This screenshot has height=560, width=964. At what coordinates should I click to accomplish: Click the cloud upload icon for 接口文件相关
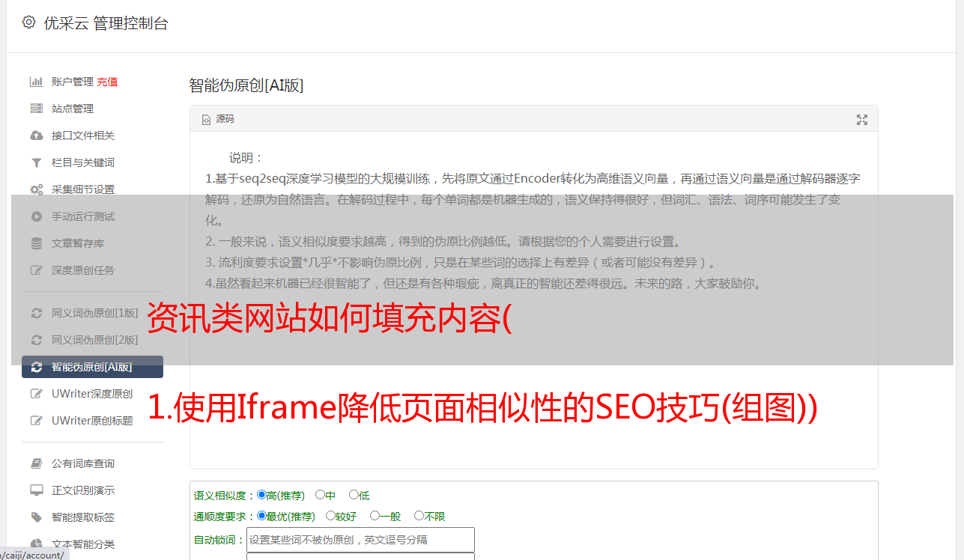click(x=36, y=136)
